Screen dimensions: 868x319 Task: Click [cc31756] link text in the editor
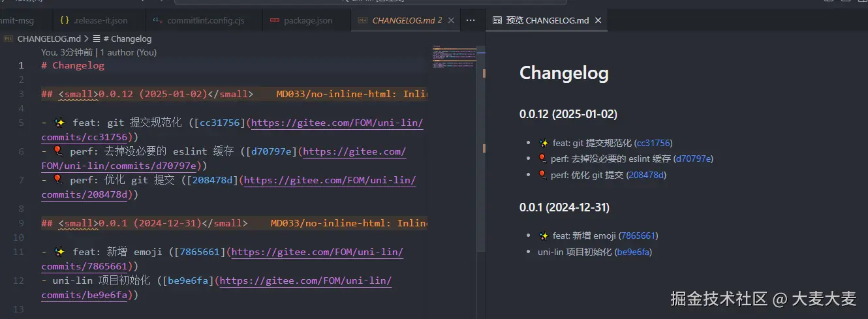(x=220, y=123)
